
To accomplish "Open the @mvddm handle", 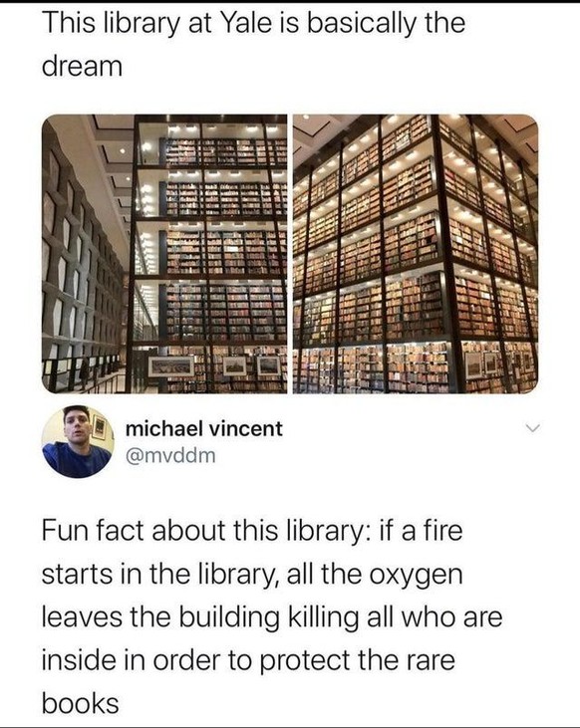I will 170,456.
